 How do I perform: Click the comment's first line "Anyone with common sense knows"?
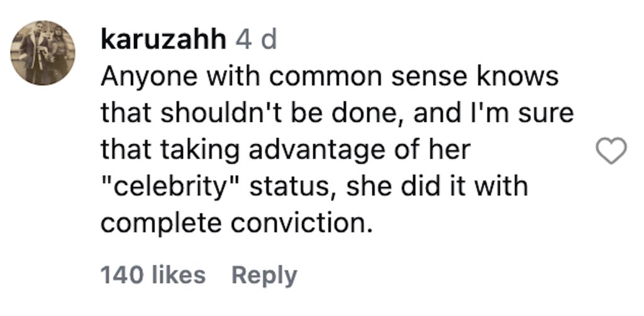pyautogui.click(x=330, y=77)
